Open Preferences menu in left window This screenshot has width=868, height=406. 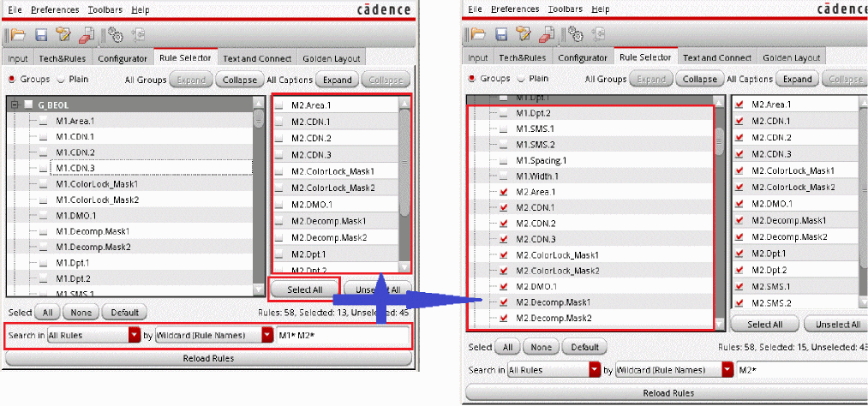pos(55,10)
